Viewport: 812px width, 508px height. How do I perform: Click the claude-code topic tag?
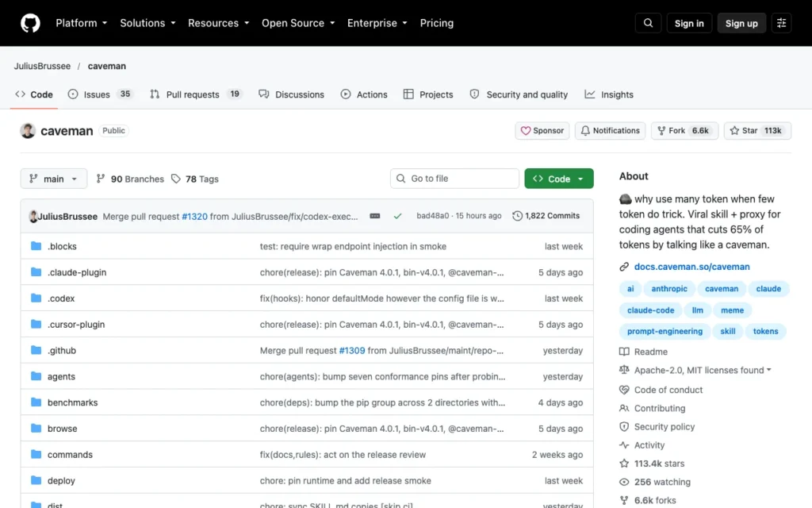[x=650, y=310]
